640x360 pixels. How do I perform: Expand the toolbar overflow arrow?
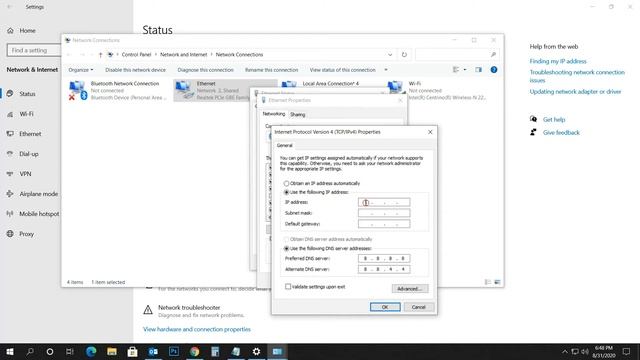(386, 70)
